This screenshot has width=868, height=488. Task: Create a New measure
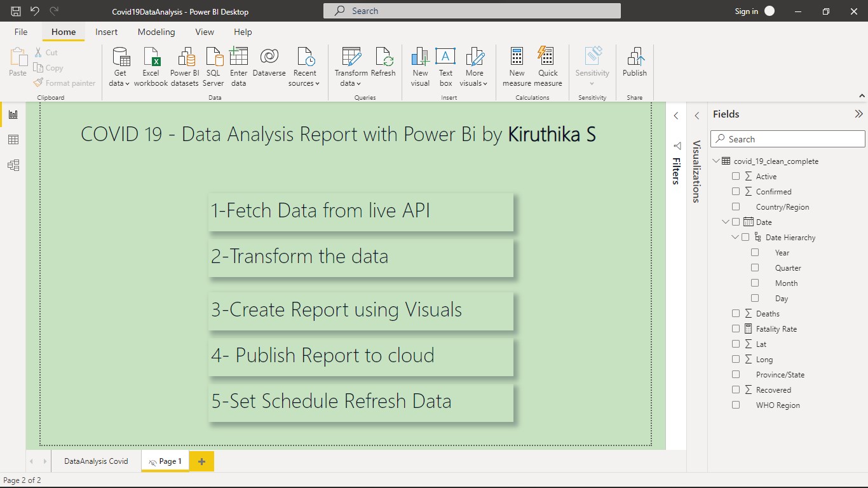click(x=517, y=67)
